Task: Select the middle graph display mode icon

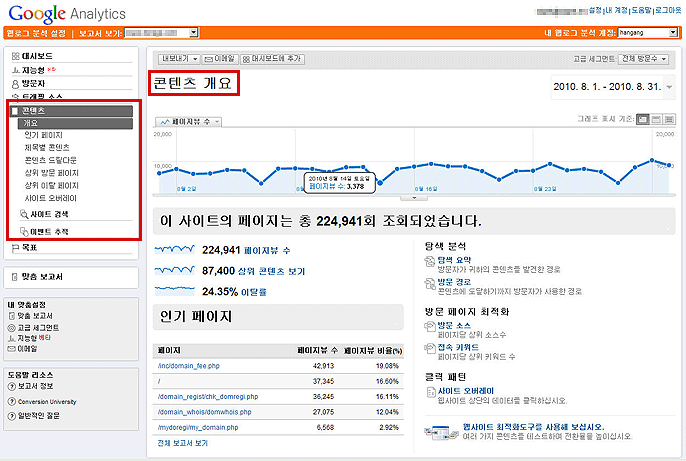Action: point(656,119)
